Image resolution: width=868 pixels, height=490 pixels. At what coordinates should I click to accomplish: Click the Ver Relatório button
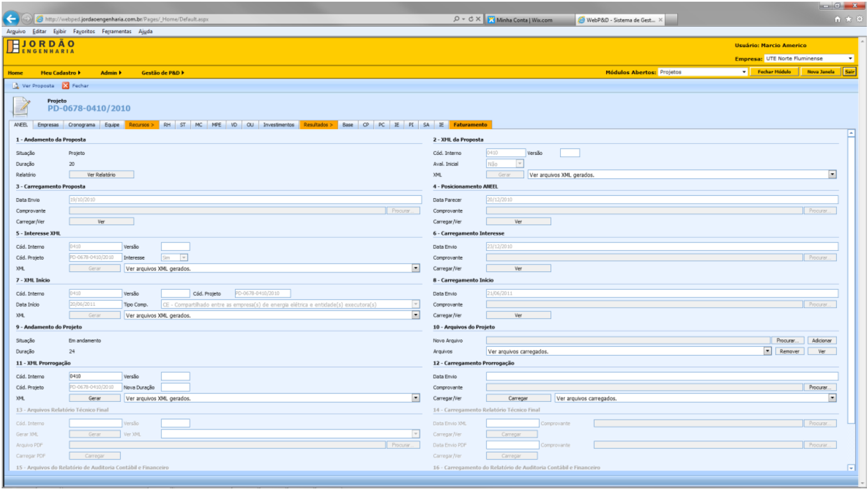[101, 175]
